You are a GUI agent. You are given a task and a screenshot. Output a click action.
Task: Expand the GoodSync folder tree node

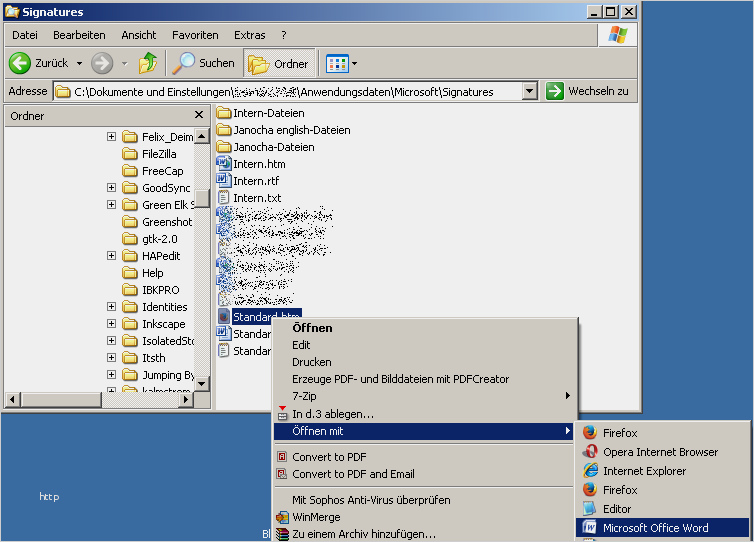pyautogui.click(x=112, y=188)
